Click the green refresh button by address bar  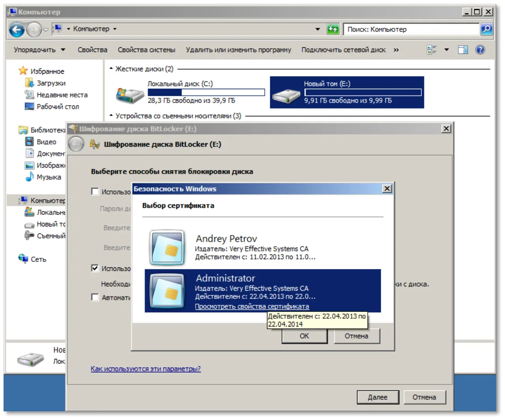pos(333,29)
